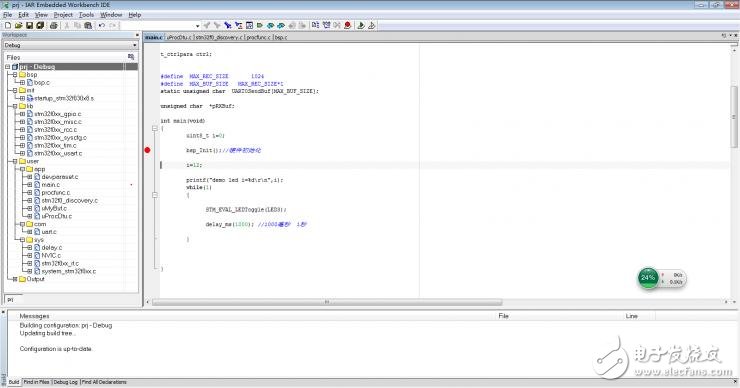Click the Print toolbar icon
Viewport: 740px width, 388px height.
[x=54, y=25]
